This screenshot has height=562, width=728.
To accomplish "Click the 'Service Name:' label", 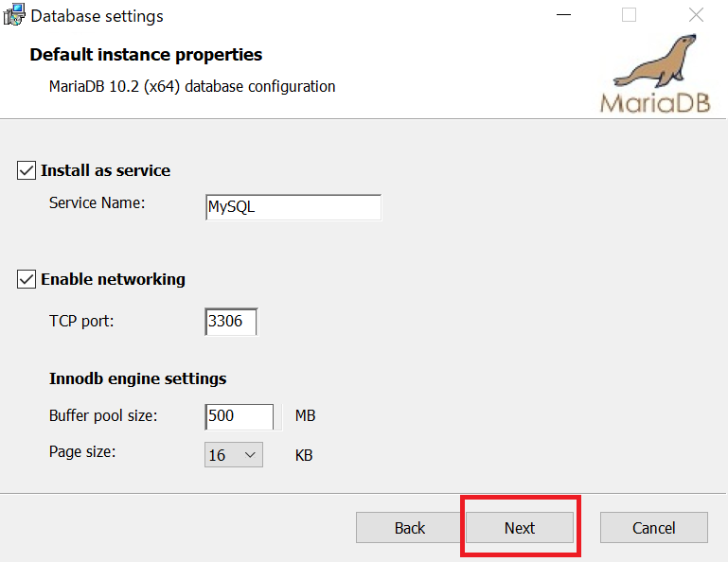I will point(98,202).
